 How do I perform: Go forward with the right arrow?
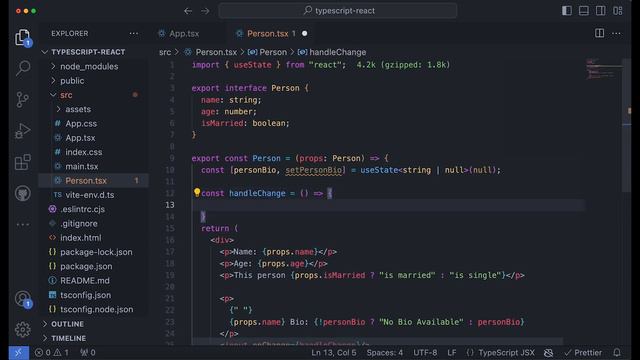(205, 11)
